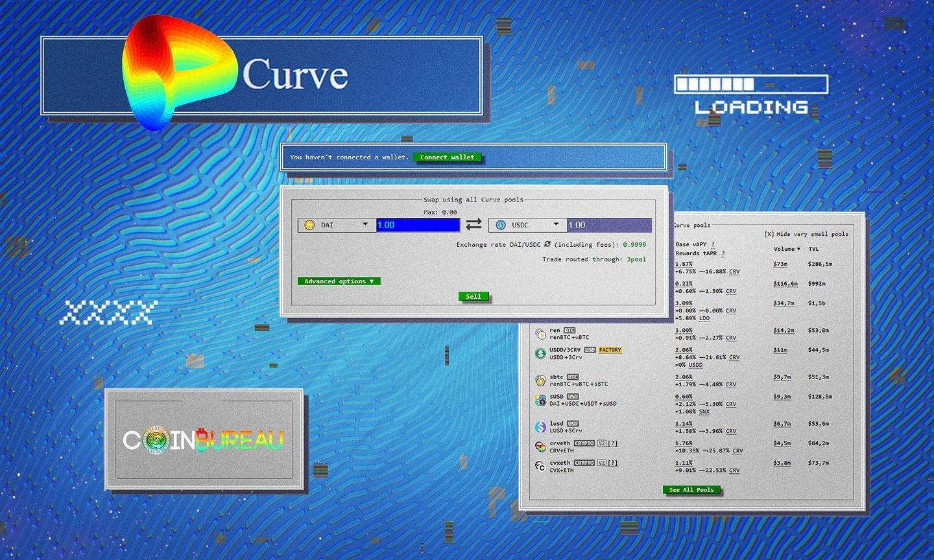The width and height of the screenshot is (934, 560).
Task: Click the Loading progress bar
Action: [x=751, y=83]
